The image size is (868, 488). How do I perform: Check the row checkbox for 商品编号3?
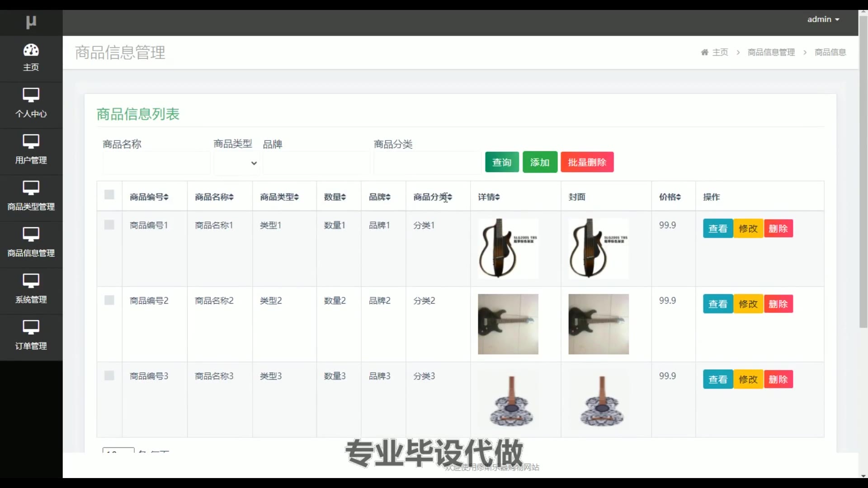[x=109, y=376]
